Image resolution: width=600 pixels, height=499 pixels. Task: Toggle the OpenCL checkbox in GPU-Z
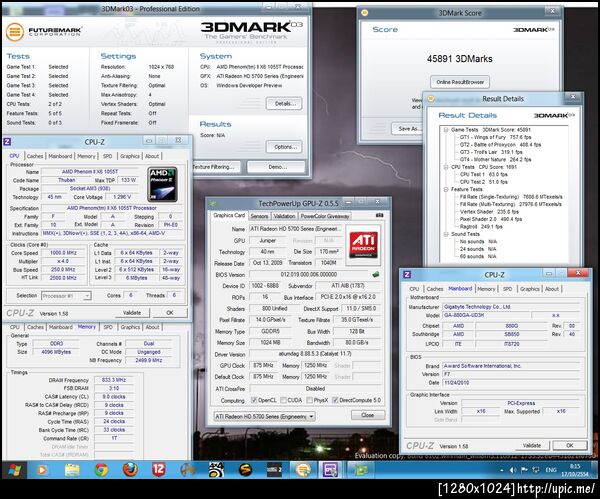click(x=254, y=400)
